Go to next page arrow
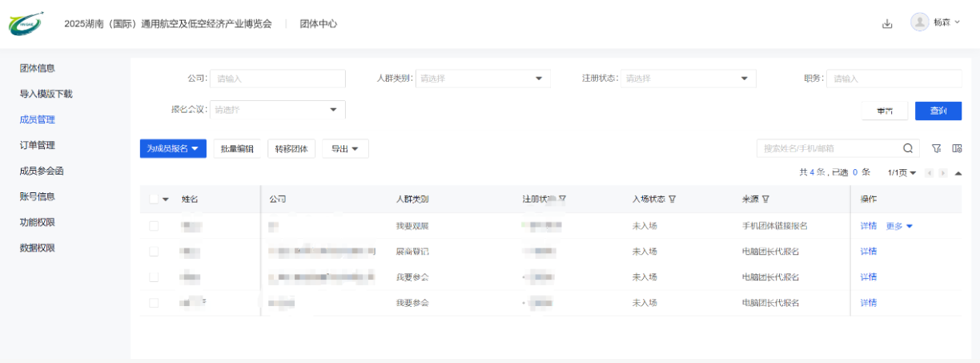Screen dimensions: 980x363 (x=944, y=173)
